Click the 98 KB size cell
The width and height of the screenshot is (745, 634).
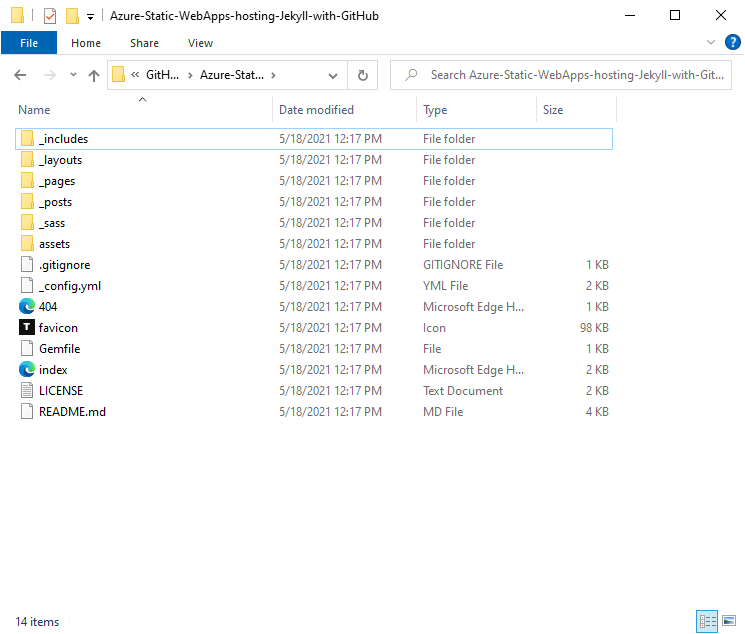tap(594, 327)
